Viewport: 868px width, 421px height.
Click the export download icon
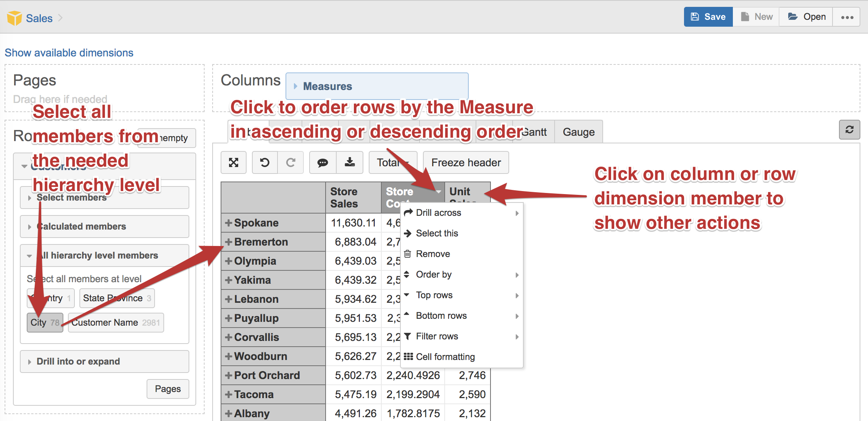pos(350,162)
